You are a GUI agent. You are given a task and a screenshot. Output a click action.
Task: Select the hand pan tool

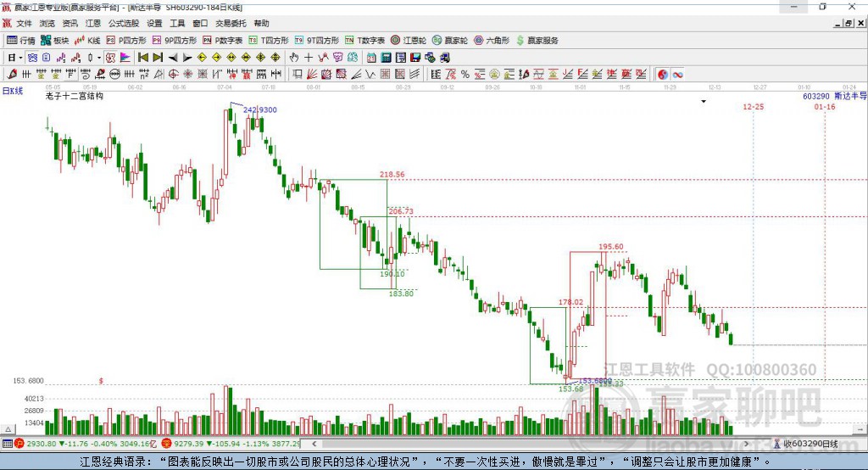tap(294, 58)
